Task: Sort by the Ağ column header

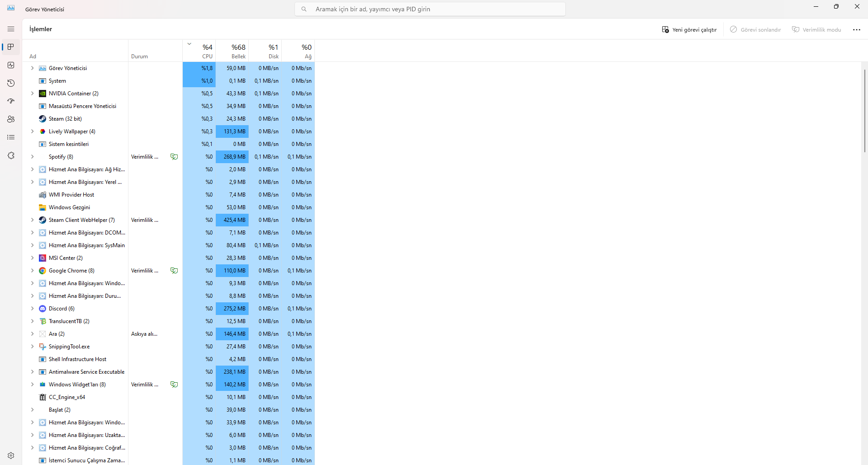Action: pyautogui.click(x=298, y=51)
